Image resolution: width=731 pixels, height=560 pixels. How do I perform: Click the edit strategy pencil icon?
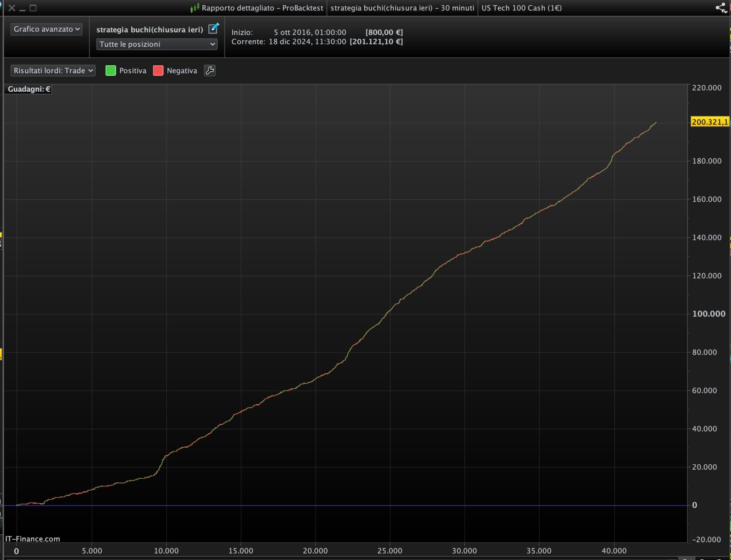[213, 29]
